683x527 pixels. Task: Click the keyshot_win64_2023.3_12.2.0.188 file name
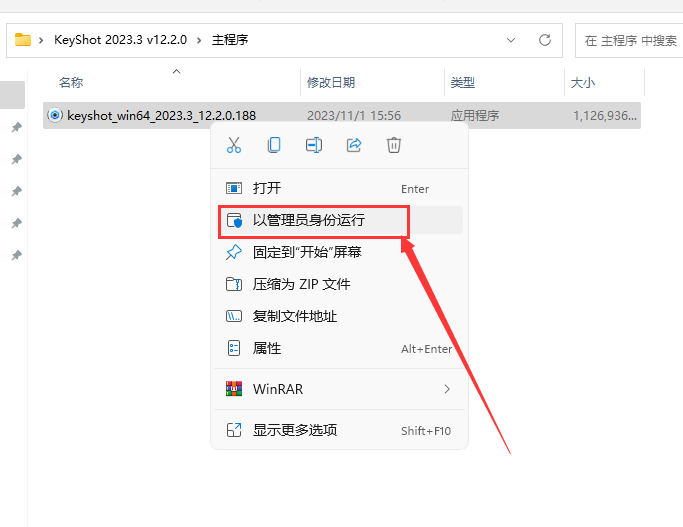pyautogui.click(x=162, y=115)
